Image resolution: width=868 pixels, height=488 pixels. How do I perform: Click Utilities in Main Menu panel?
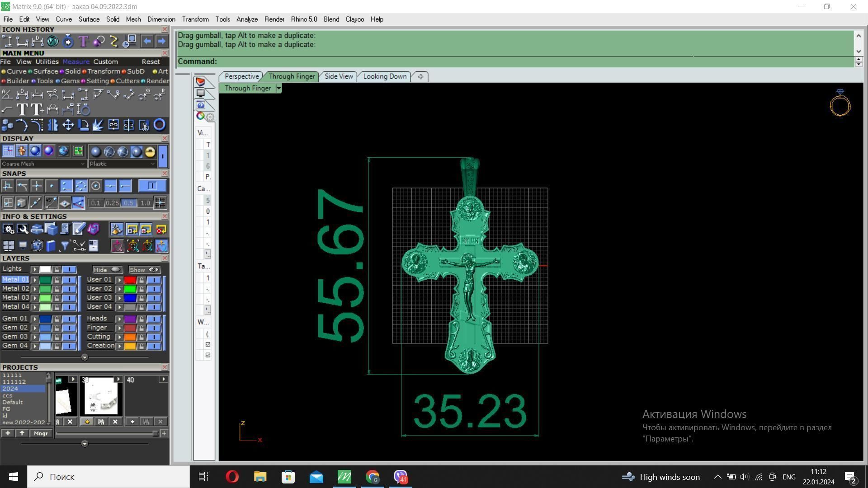pyautogui.click(x=47, y=62)
